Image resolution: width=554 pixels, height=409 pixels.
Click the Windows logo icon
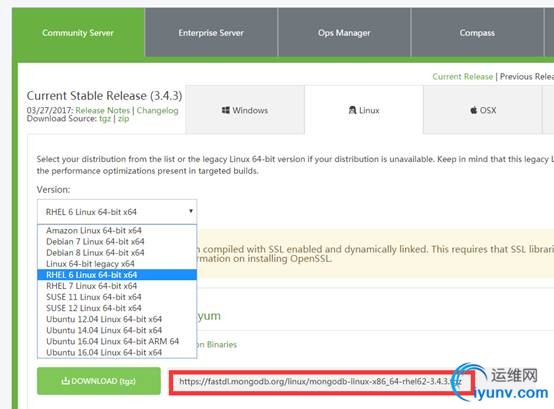coord(225,110)
